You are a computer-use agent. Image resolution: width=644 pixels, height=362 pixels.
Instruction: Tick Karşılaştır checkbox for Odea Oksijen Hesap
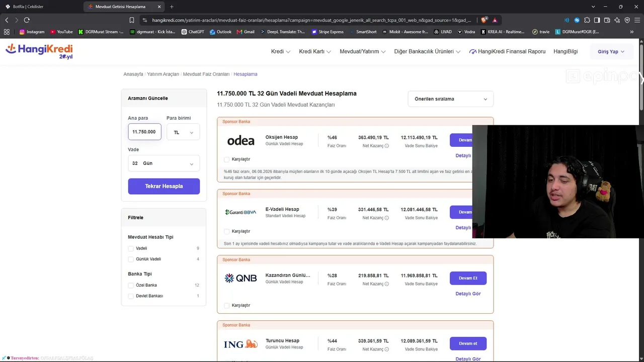(x=226, y=159)
